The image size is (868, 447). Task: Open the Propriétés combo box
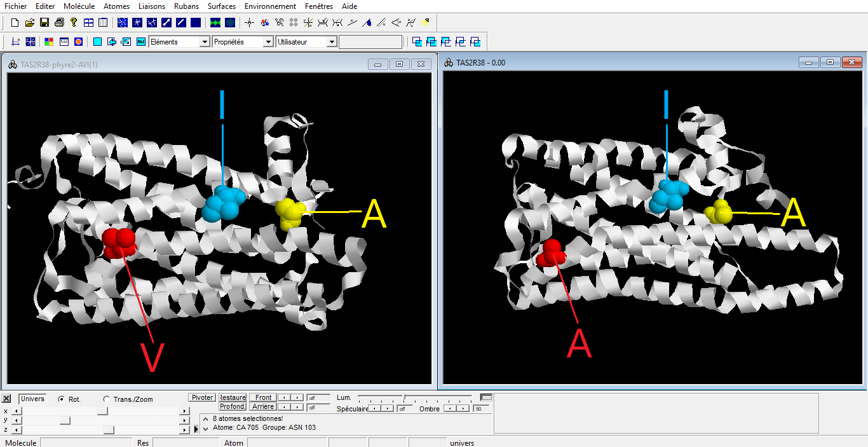(268, 42)
